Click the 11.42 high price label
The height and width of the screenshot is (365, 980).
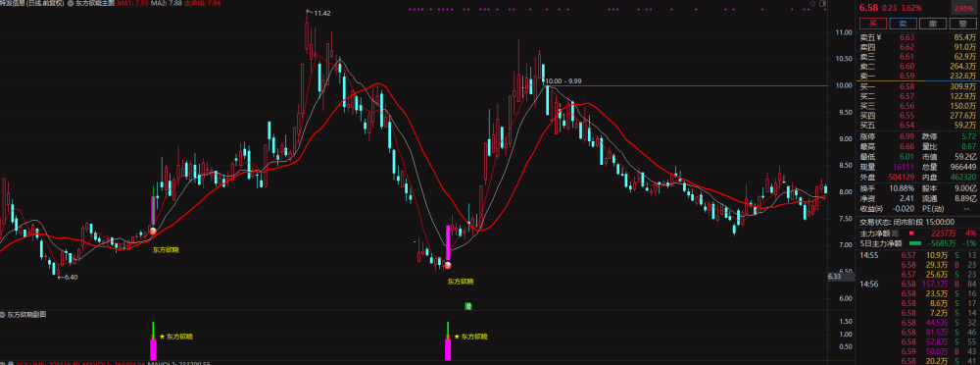(322, 13)
